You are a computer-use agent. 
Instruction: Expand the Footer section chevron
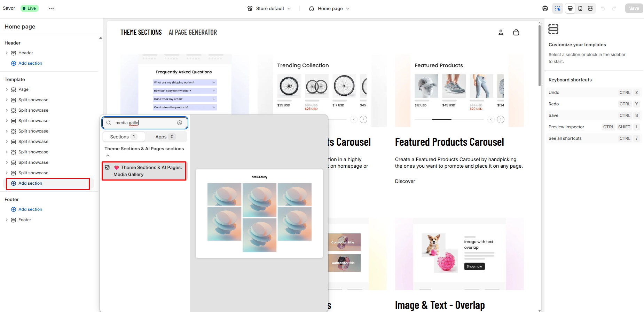point(7,220)
